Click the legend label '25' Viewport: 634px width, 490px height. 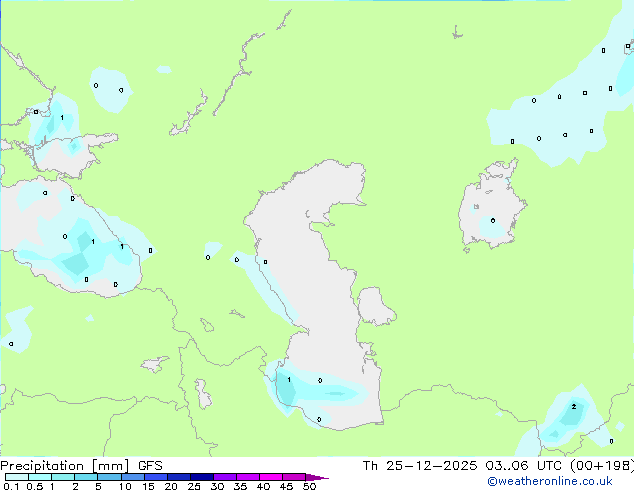[x=194, y=486]
